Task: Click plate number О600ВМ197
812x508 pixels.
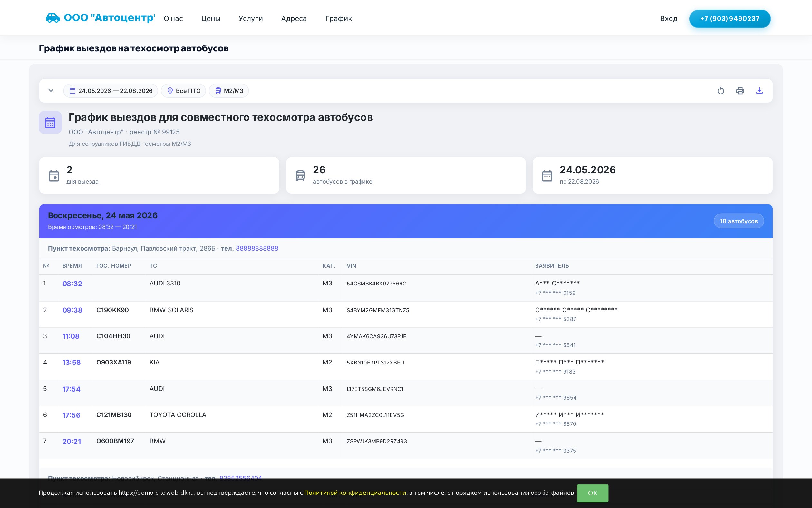Action: pyautogui.click(x=115, y=442)
